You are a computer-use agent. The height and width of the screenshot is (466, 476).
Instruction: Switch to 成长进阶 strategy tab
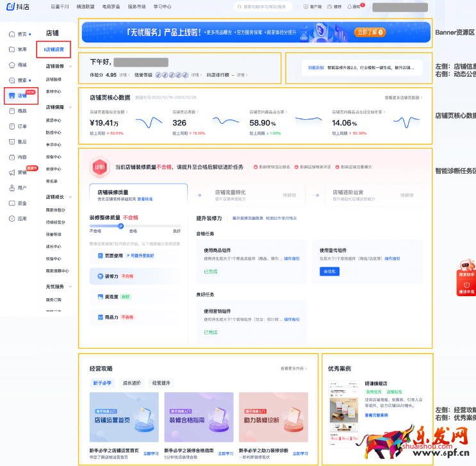click(x=132, y=383)
